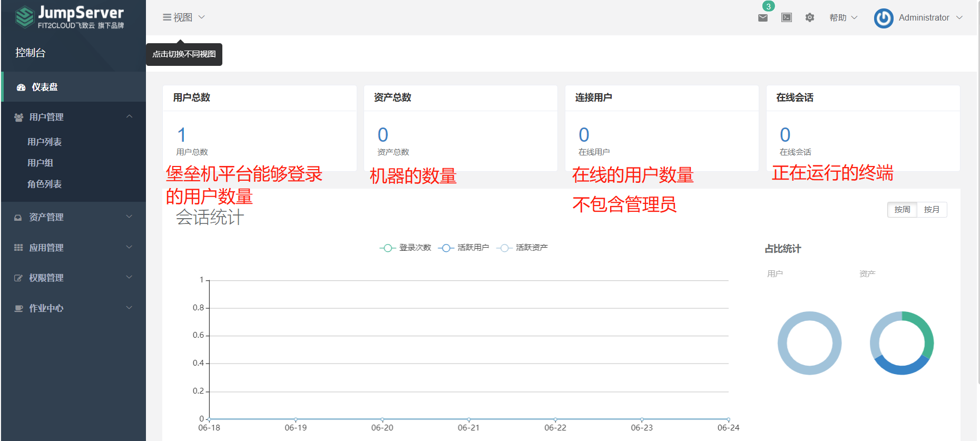The width and height of the screenshot is (980, 441).
Task: Click the application management grid icon
Action: tap(18, 248)
